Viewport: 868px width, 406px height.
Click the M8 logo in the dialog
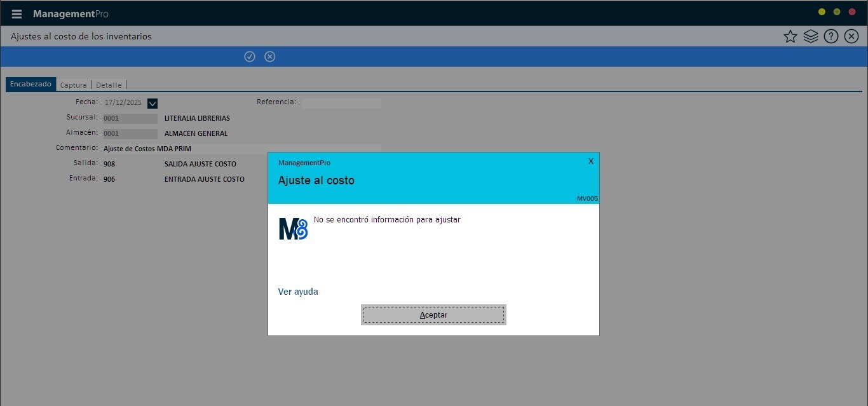[293, 229]
